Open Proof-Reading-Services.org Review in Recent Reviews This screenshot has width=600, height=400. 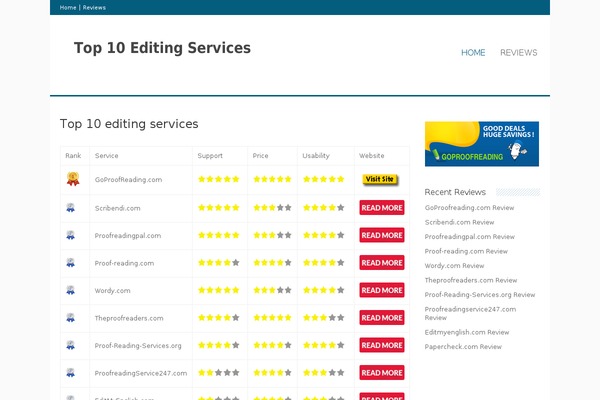480,295
